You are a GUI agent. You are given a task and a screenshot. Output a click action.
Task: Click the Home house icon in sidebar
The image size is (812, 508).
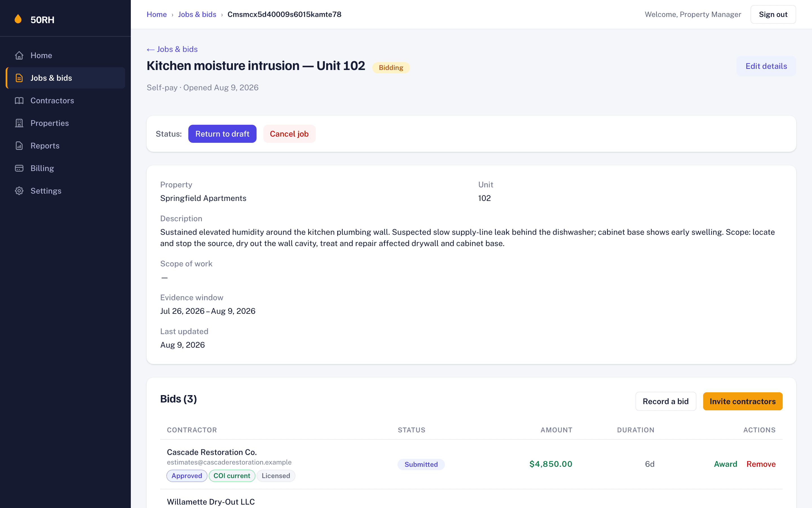pyautogui.click(x=19, y=55)
